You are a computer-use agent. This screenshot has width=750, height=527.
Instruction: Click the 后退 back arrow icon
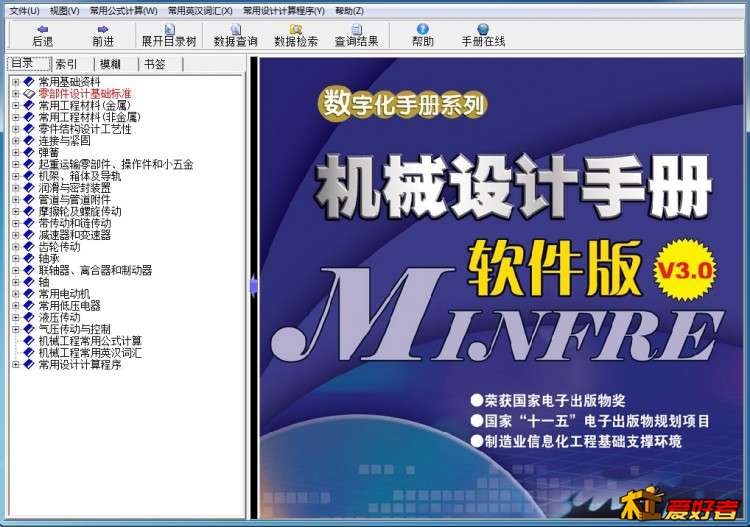pos(43,29)
